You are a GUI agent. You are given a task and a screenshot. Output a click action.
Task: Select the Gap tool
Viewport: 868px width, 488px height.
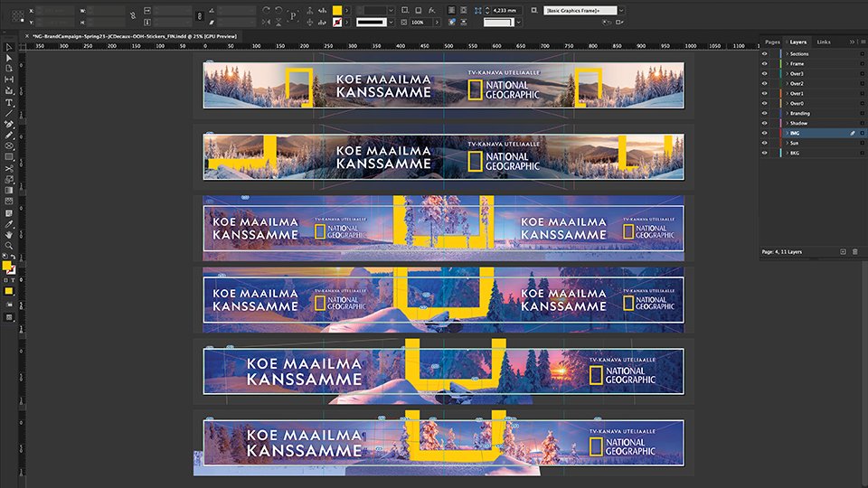pyautogui.click(x=9, y=80)
